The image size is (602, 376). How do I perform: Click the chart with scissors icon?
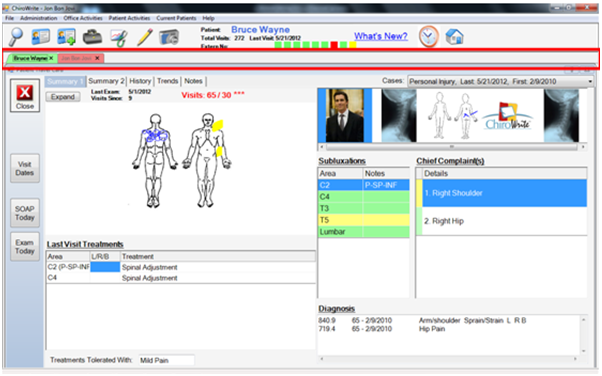119,38
